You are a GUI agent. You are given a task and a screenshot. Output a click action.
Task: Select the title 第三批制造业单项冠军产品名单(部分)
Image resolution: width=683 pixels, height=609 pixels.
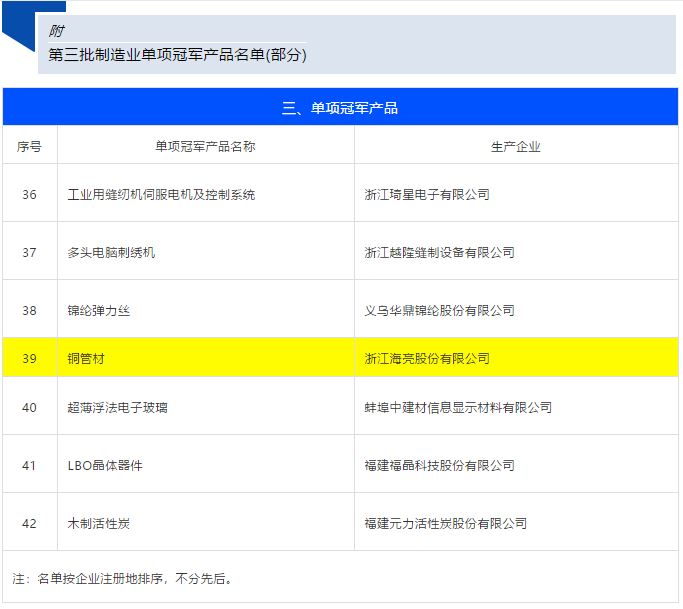pyautogui.click(x=177, y=55)
